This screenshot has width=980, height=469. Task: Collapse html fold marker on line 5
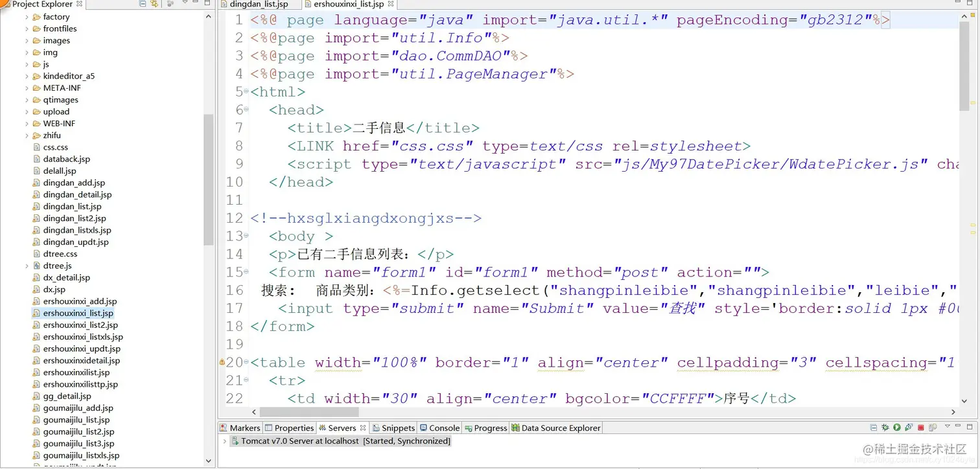tap(246, 91)
